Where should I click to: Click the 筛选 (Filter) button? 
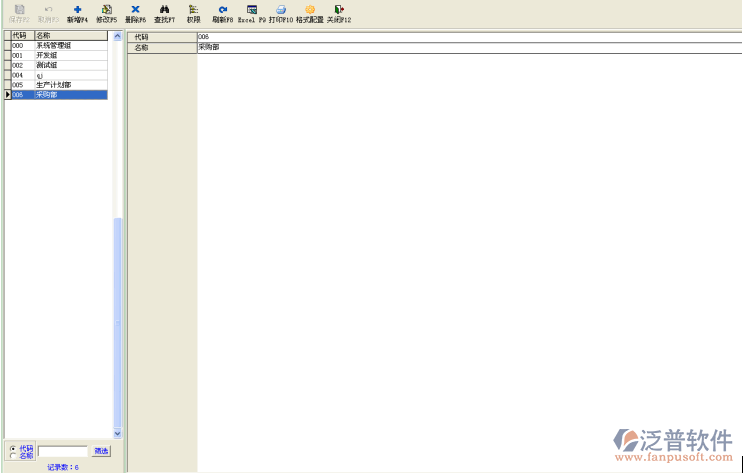tap(101, 452)
